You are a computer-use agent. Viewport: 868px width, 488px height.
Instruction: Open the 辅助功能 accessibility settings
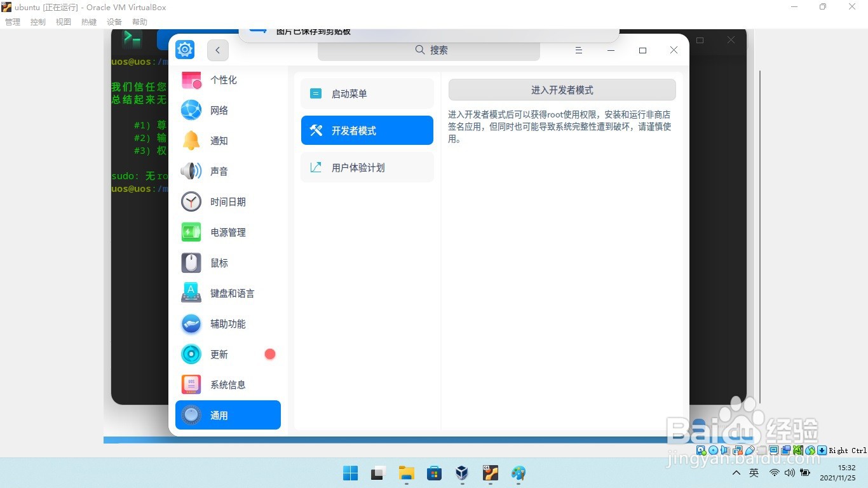pos(227,324)
